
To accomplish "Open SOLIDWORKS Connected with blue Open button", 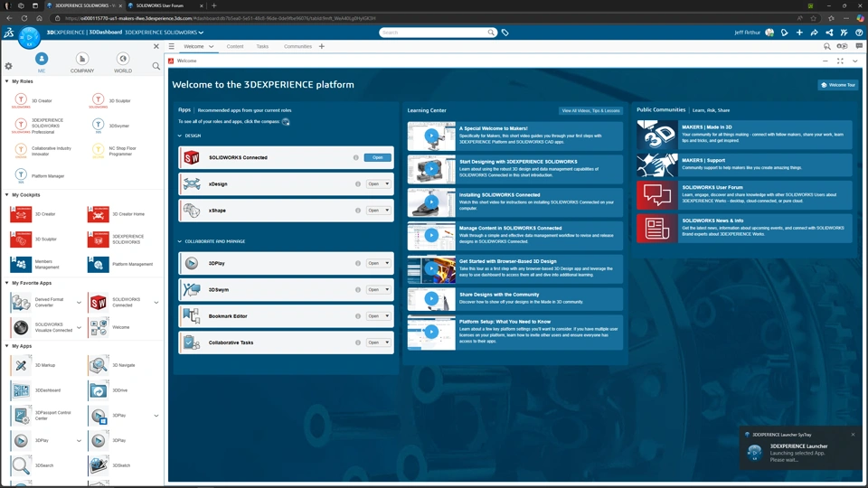I will (378, 157).
